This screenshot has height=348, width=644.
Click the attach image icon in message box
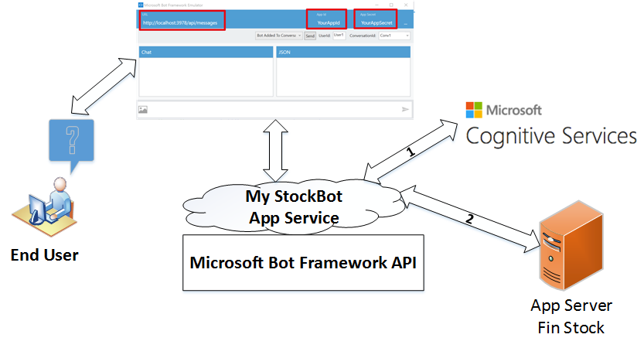143,110
